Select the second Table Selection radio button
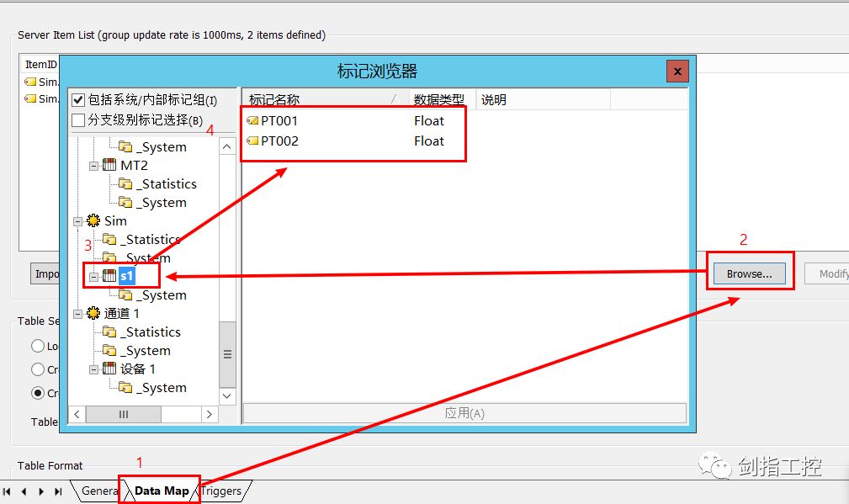This screenshot has height=504, width=849. (x=38, y=369)
